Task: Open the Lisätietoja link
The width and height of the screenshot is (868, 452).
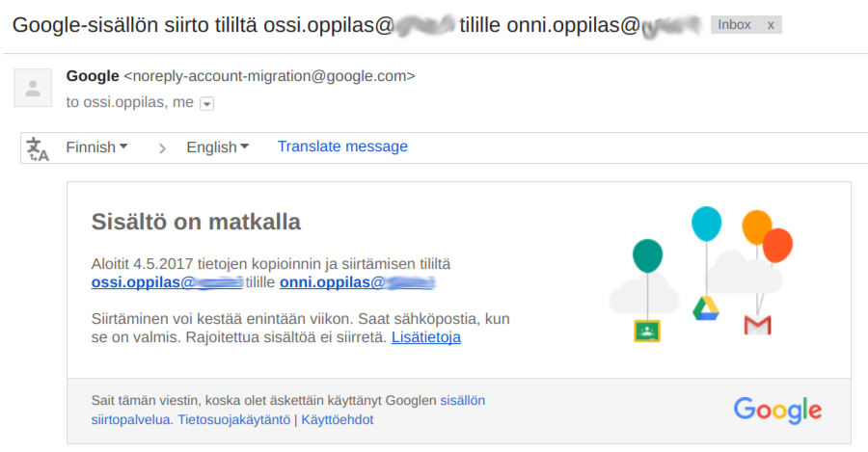Action: point(425,337)
